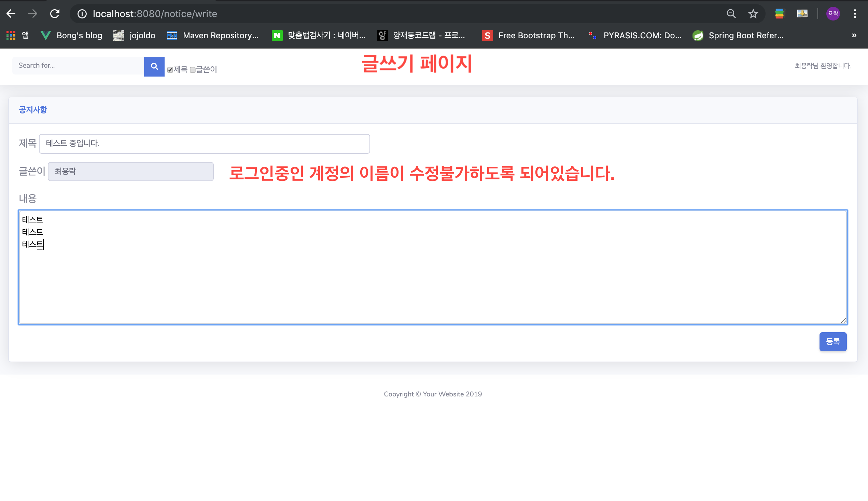Click the browser back arrow
Image resolution: width=868 pixels, height=501 pixels.
pyautogui.click(x=11, y=14)
